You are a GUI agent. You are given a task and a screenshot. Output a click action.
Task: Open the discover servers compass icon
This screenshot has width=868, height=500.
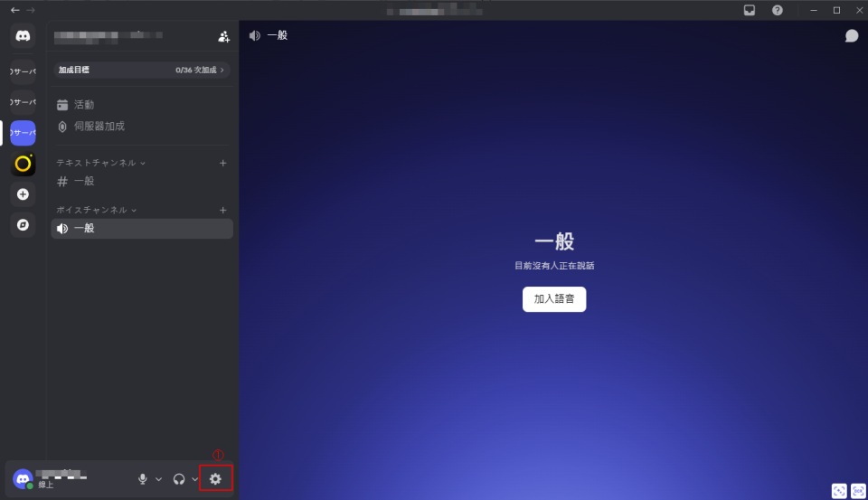[x=24, y=224]
